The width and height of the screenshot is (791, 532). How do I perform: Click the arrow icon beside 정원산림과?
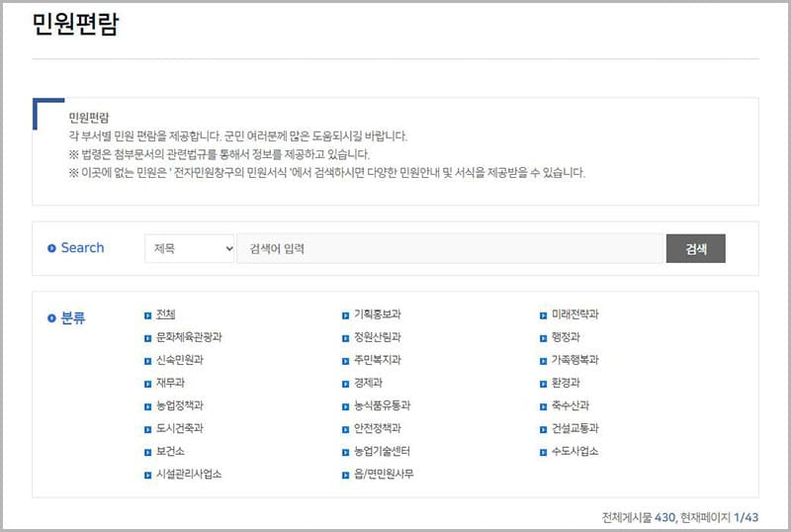tap(345, 338)
